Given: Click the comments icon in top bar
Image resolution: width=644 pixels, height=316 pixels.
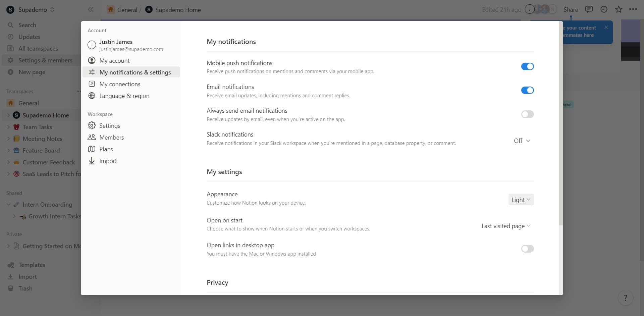Looking at the screenshot, I should 589,9.
